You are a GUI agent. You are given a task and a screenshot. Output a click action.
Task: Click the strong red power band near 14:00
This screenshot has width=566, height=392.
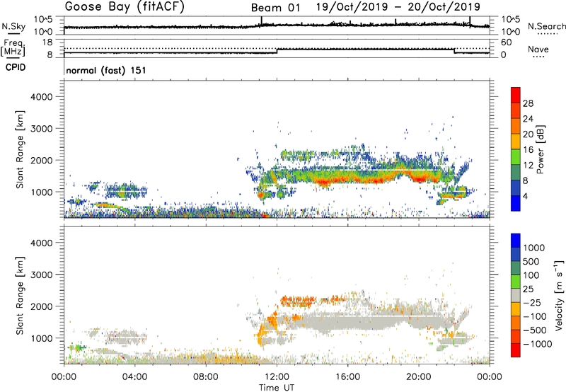(x=323, y=180)
